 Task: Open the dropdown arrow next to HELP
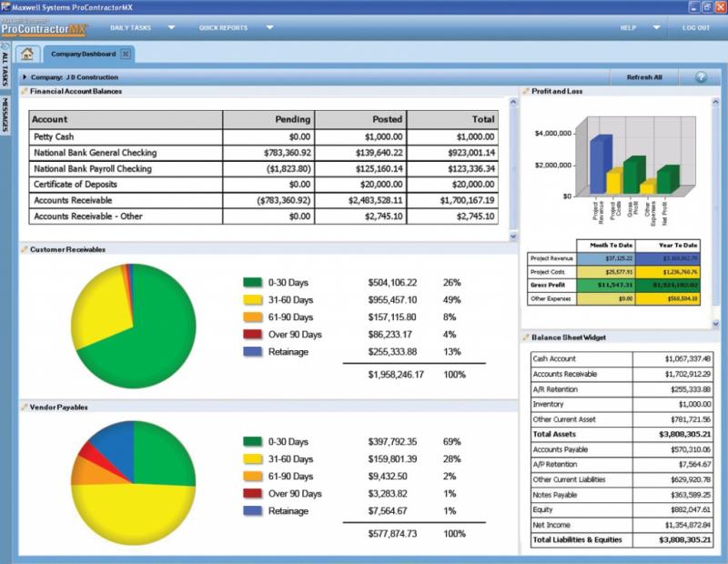(x=656, y=27)
